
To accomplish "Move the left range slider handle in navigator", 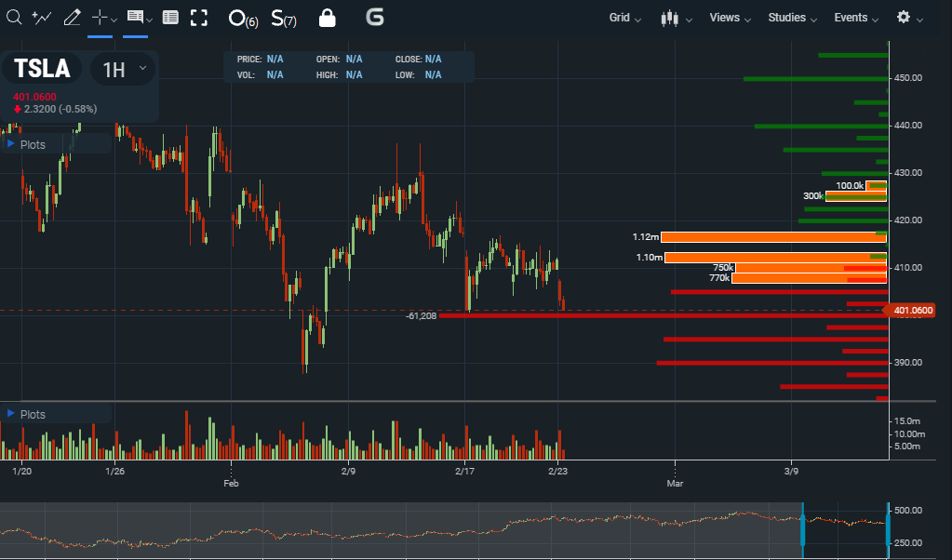I will [803, 529].
